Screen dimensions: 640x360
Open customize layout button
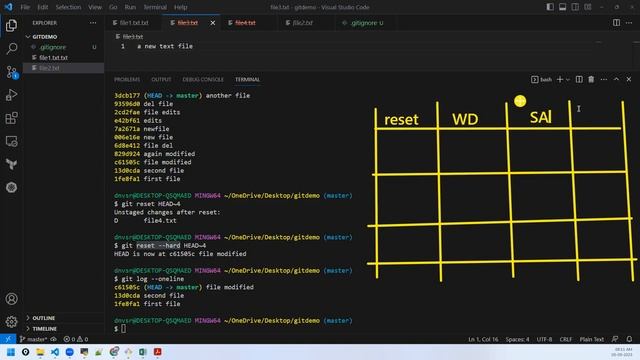[x=588, y=7]
